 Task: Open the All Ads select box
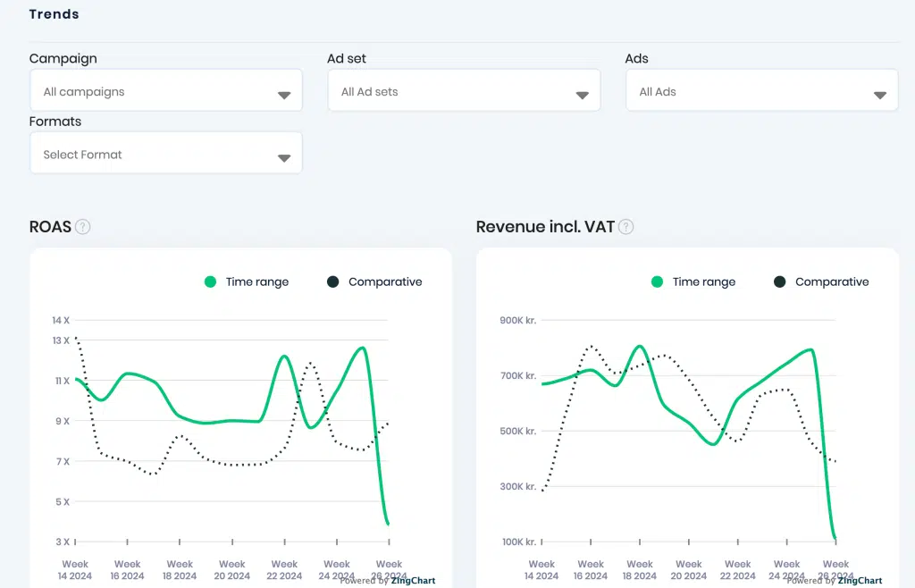761,90
